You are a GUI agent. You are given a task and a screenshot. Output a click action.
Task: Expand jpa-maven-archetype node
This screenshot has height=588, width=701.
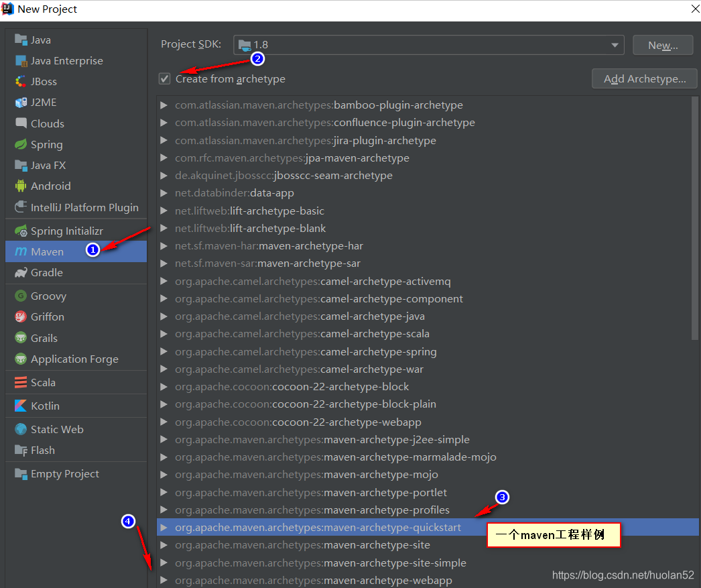(x=164, y=158)
